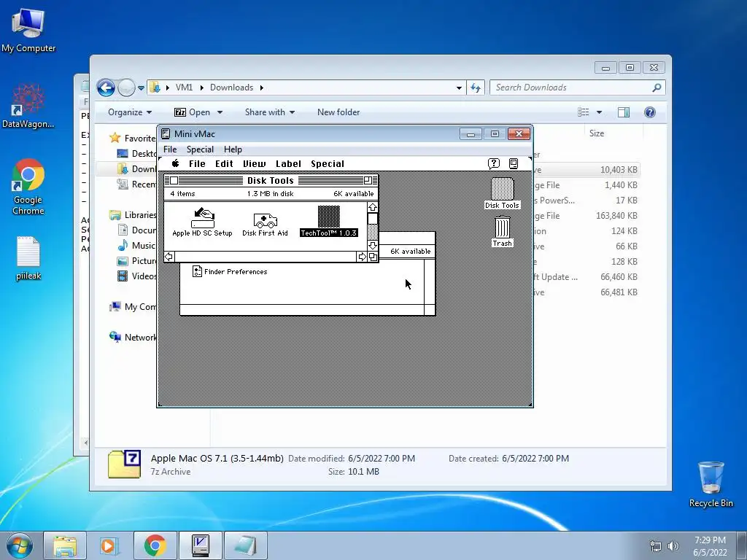
Task: Click the Windows Explorer taskbar icon
Action: point(65,545)
